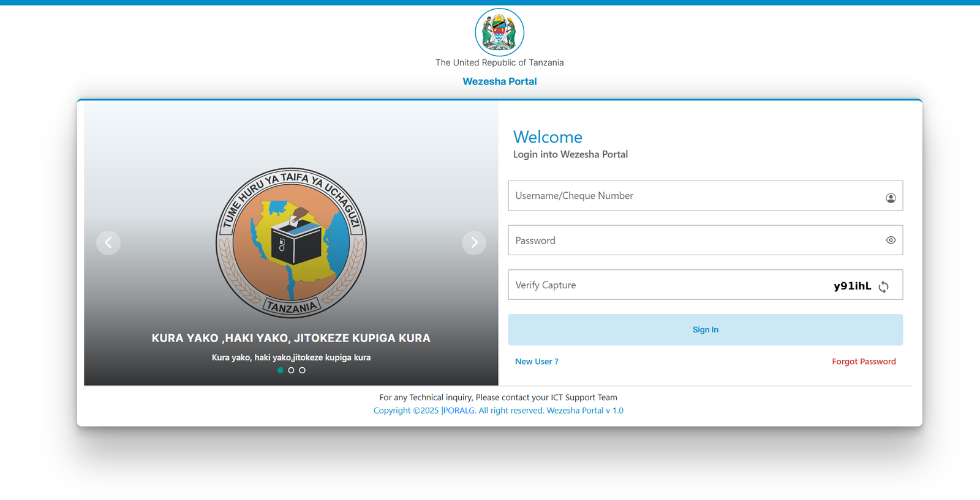Screen dimensions: 980x500
Task: Focus the Verify Capture input field
Action: [x=661, y=285]
